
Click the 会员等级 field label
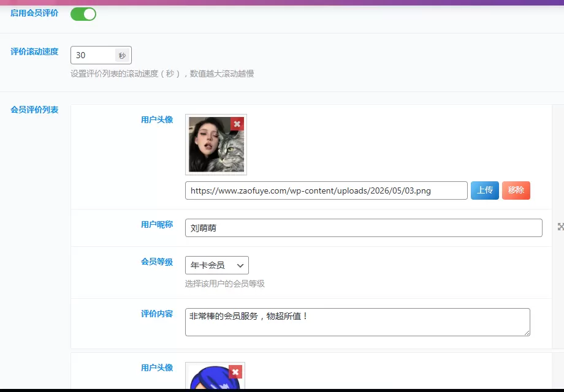pyautogui.click(x=157, y=262)
